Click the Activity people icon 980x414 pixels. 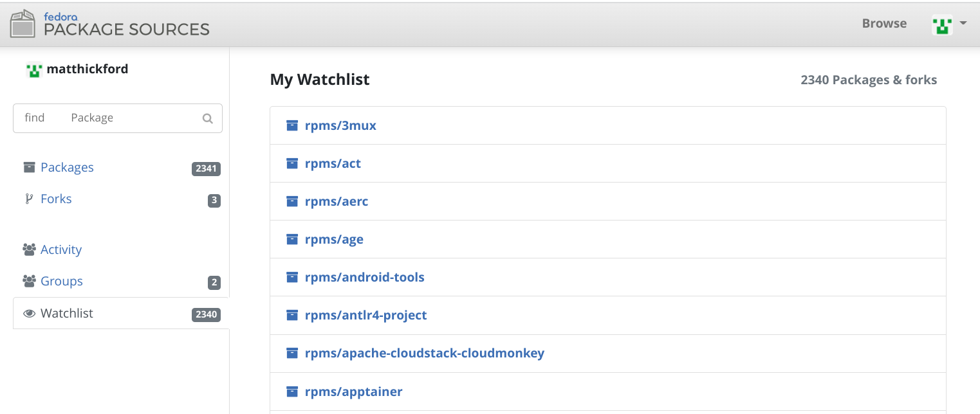pyautogui.click(x=29, y=249)
